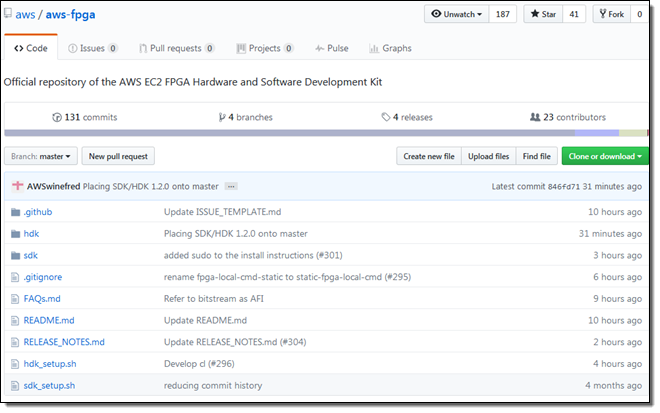Open the Pull requests tab
Image resolution: width=660 pixels, height=413 pixels.
(x=175, y=48)
